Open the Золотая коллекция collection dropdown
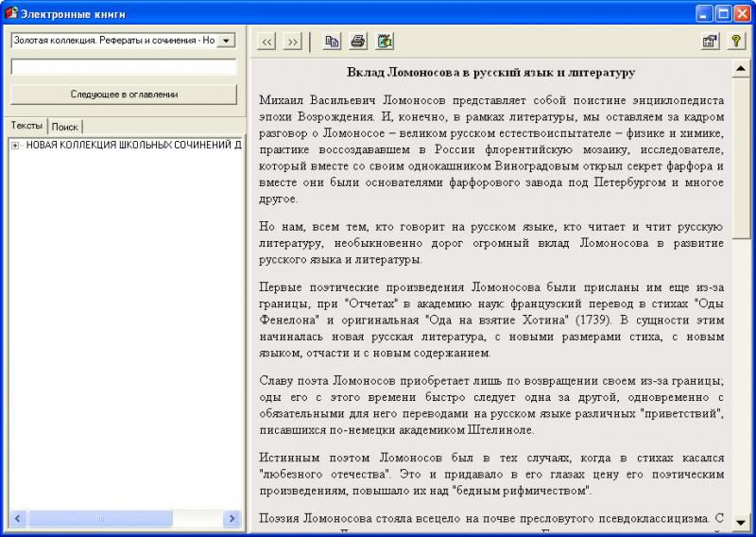This screenshot has width=756, height=537. pos(226,41)
